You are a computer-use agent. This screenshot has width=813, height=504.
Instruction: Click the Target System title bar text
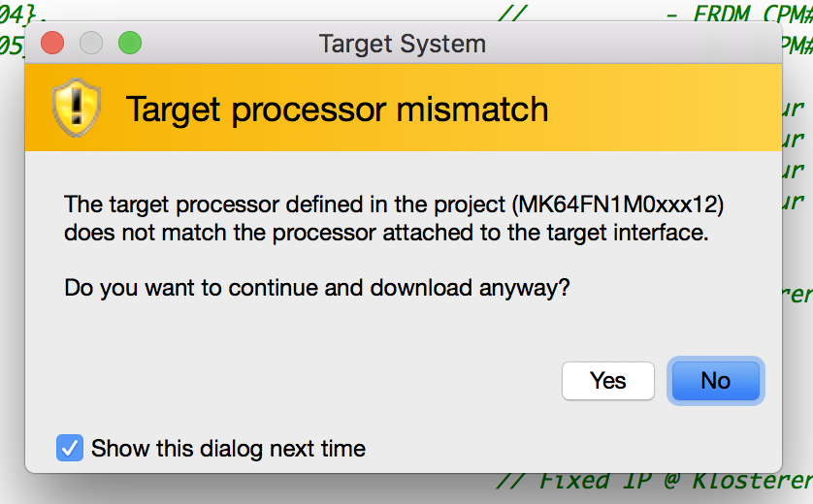(403, 44)
